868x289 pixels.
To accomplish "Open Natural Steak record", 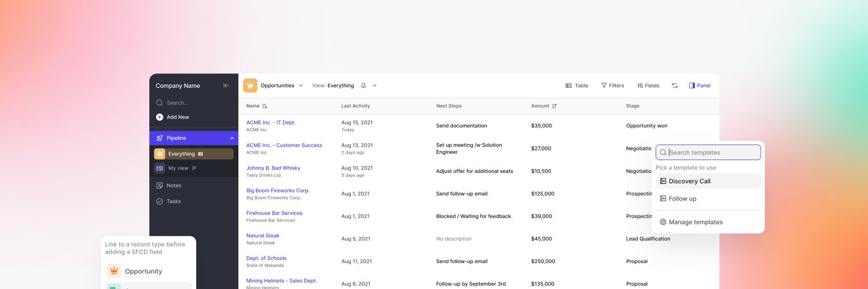I will point(263,235).
